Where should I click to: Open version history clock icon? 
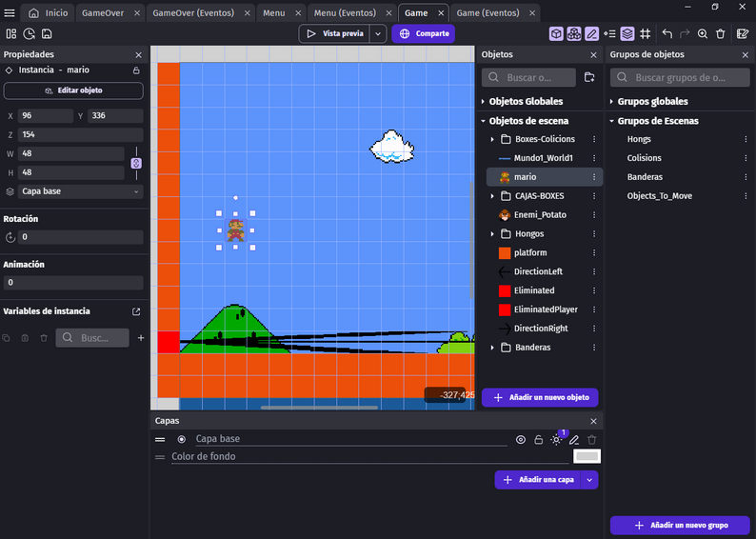tap(29, 33)
